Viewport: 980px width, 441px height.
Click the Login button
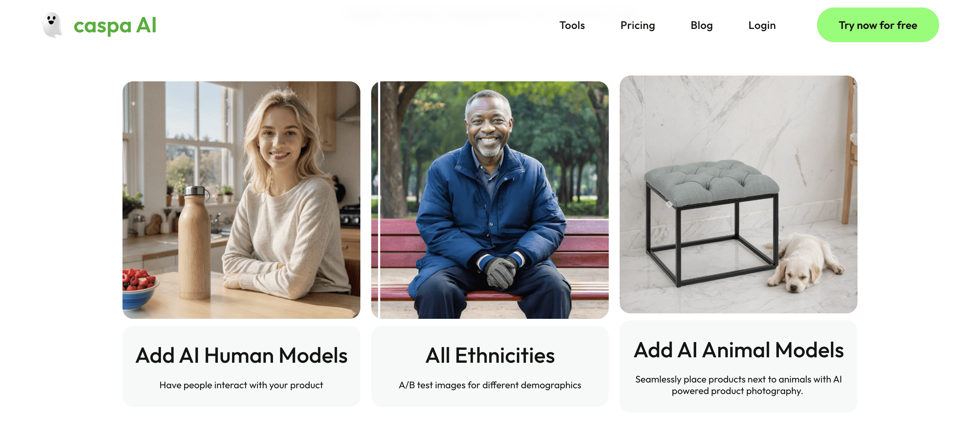[762, 25]
